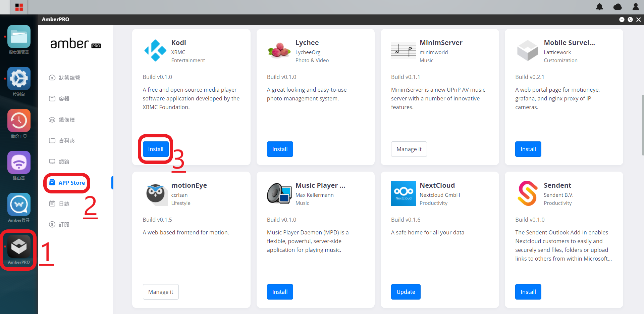This screenshot has height=314, width=644.
Task: Click the MinimServer app title
Action: click(441, 43)
